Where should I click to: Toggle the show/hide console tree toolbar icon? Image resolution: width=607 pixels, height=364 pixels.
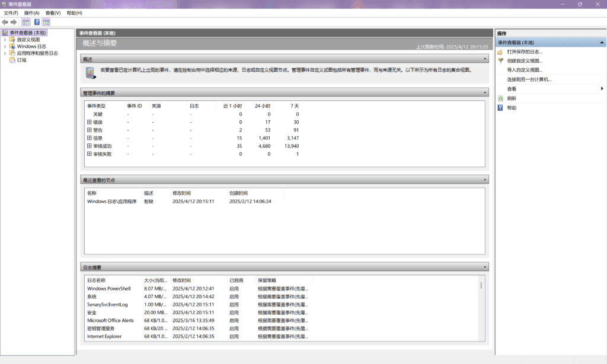point(25,22)
